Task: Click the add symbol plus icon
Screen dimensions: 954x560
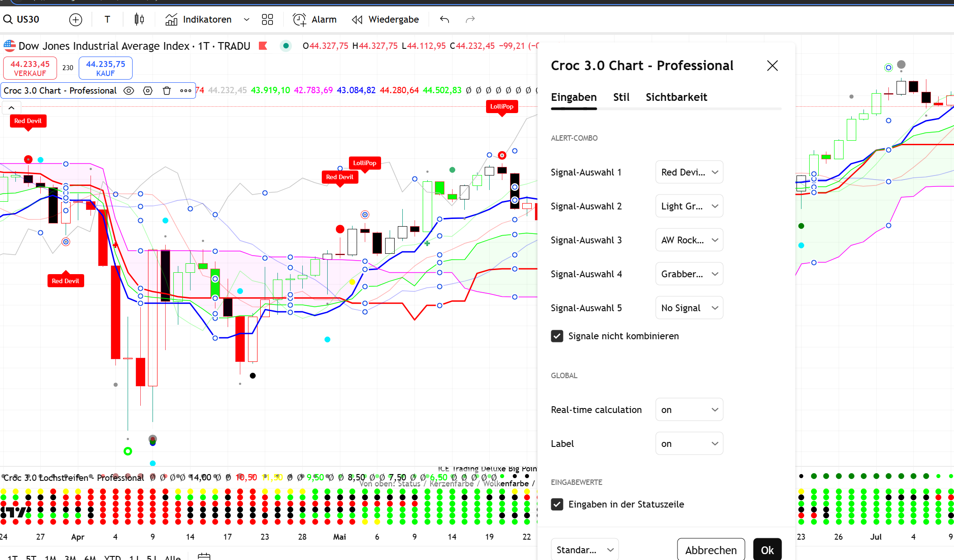Action: 76,19
